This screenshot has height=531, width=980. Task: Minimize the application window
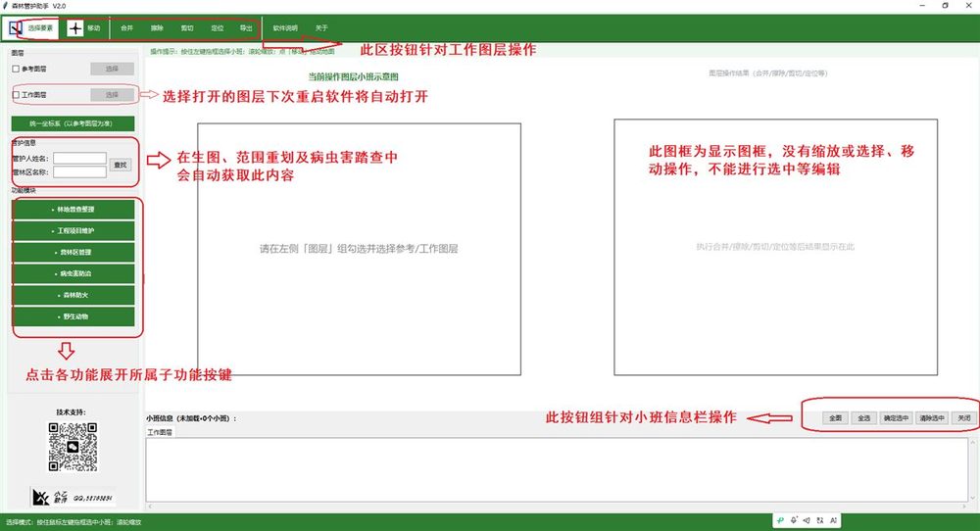tap(922, 6)
